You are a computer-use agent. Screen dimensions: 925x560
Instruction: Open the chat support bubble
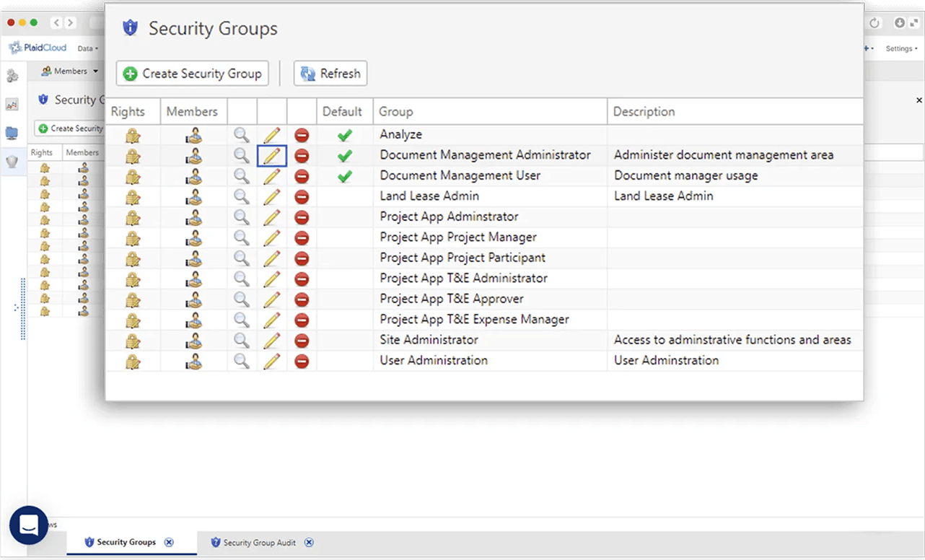(x=28, y=525)
